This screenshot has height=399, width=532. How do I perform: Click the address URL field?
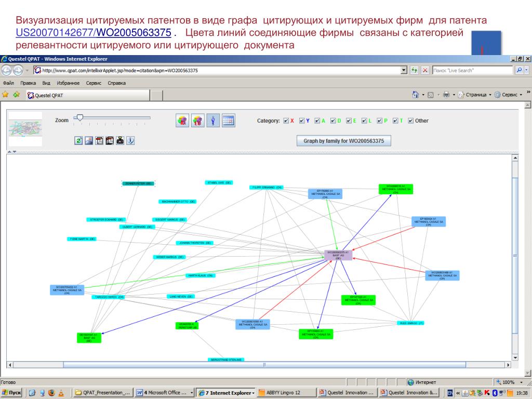pyautogui.click(x=217, y=70)
